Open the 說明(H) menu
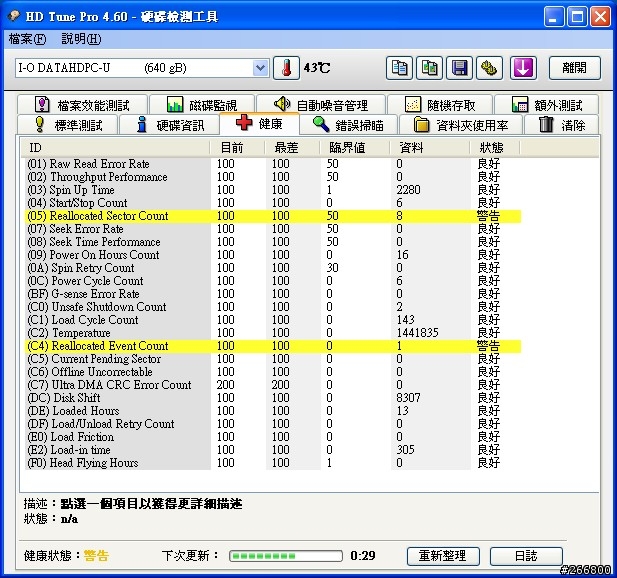Image resolution: width=617 pixels, height=578 pixels. point(81,39)
